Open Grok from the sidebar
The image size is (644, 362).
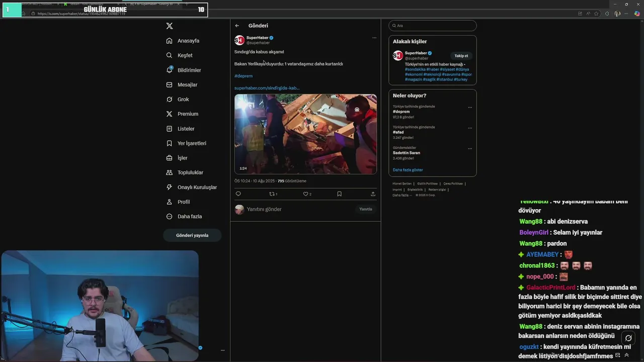pos(178,99)
